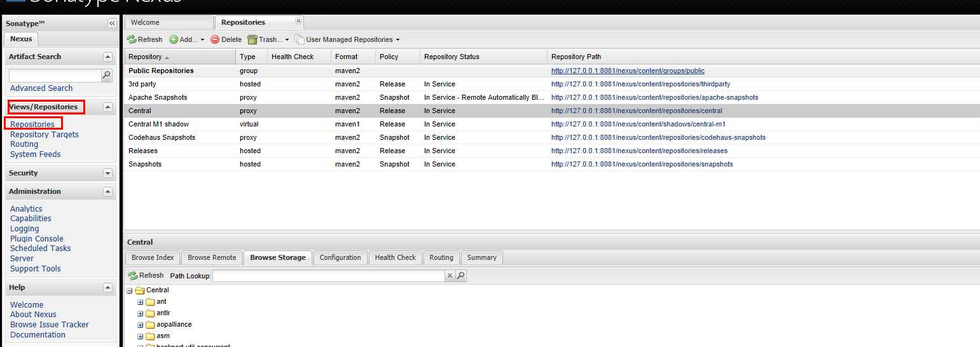Open the repositories/snapshots URL link

[642, 164]
